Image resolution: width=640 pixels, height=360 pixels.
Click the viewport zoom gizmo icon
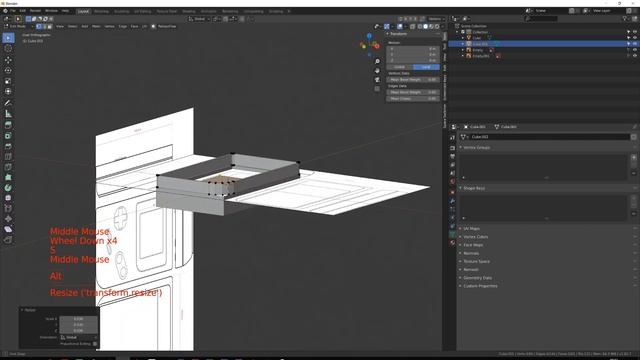[377, 61]
